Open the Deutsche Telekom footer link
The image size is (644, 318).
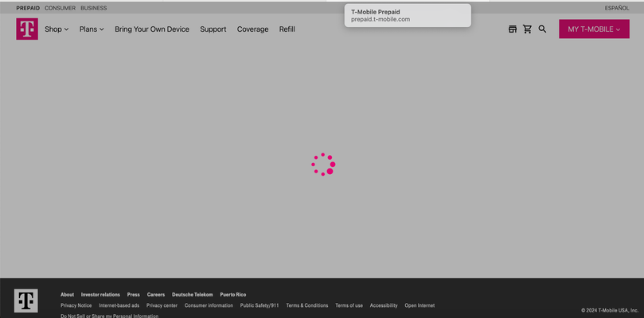tap(192, 295)
